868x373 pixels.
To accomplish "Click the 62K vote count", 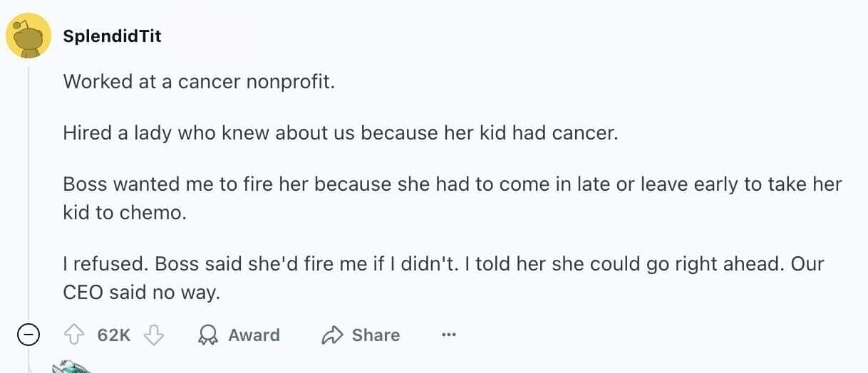I will coord(114,335).
